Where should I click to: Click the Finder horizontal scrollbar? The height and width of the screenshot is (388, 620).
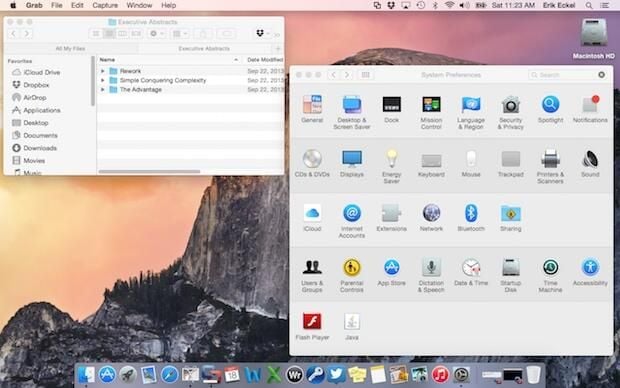(149, 172)
